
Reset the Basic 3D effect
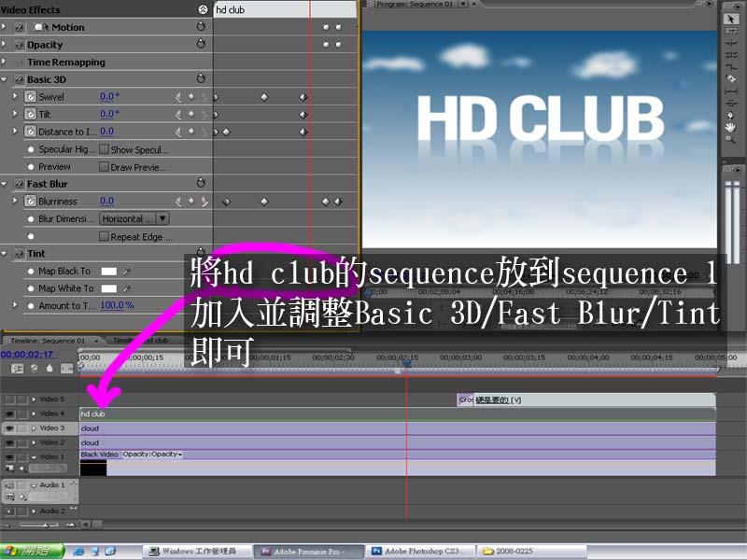tap(200, 79)
